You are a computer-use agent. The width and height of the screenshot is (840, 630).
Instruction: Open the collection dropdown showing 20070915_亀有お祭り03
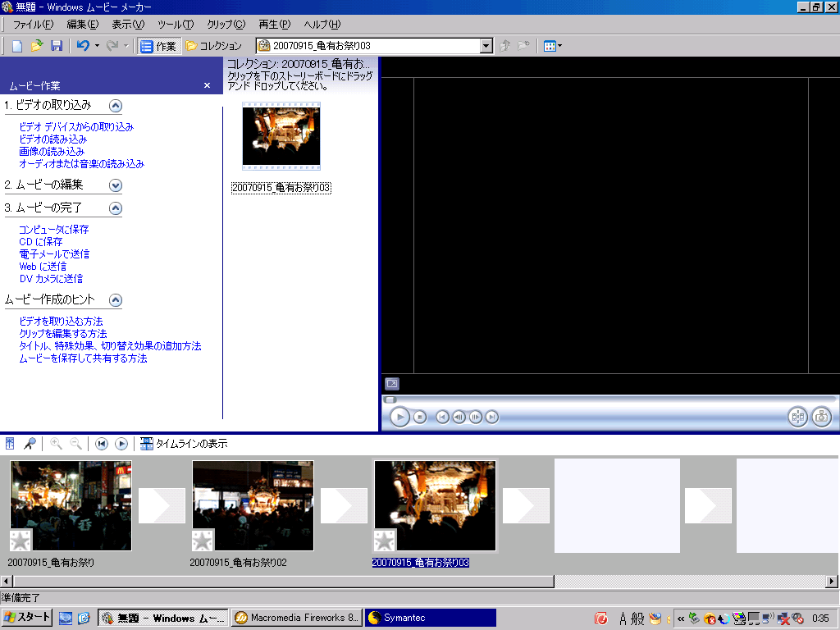[x=486, y=46]
